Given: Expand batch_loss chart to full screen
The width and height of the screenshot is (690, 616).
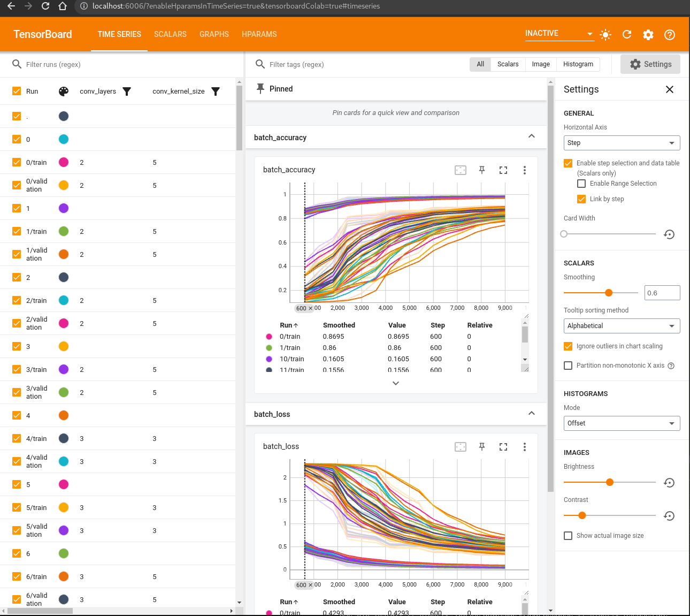Looking at the screenshot, I should 503,447.
